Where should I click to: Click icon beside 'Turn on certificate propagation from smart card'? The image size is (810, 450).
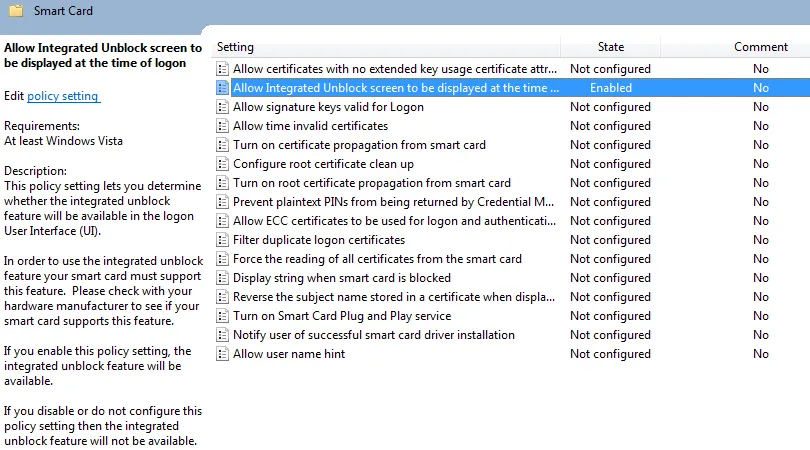[222, 145]
